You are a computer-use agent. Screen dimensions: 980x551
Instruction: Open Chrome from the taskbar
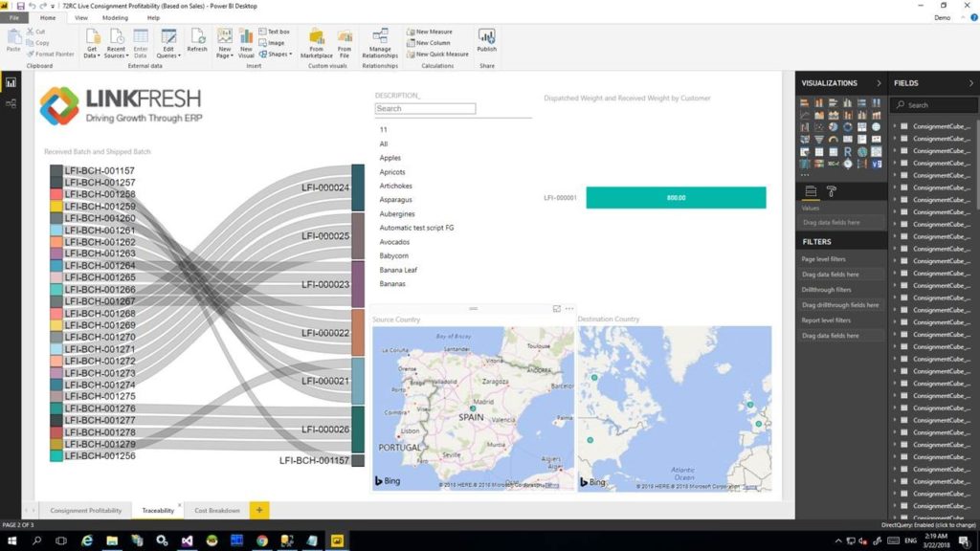pos(262,540)
